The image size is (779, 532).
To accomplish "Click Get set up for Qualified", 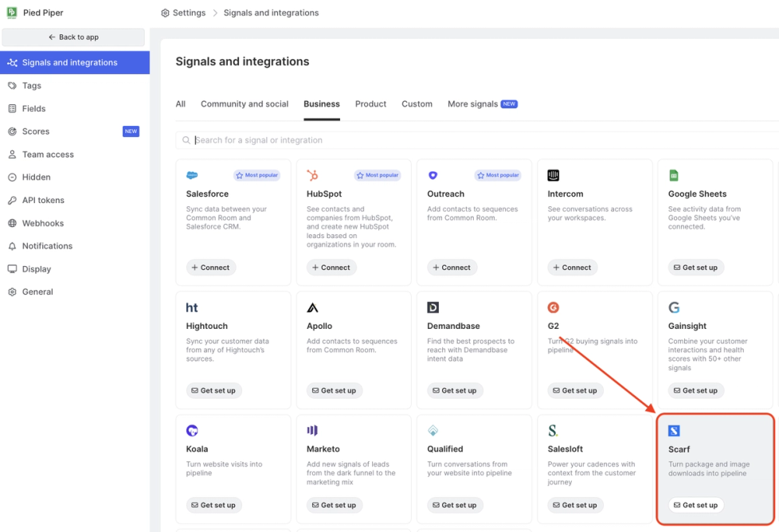I will click(x=455, y=505).
